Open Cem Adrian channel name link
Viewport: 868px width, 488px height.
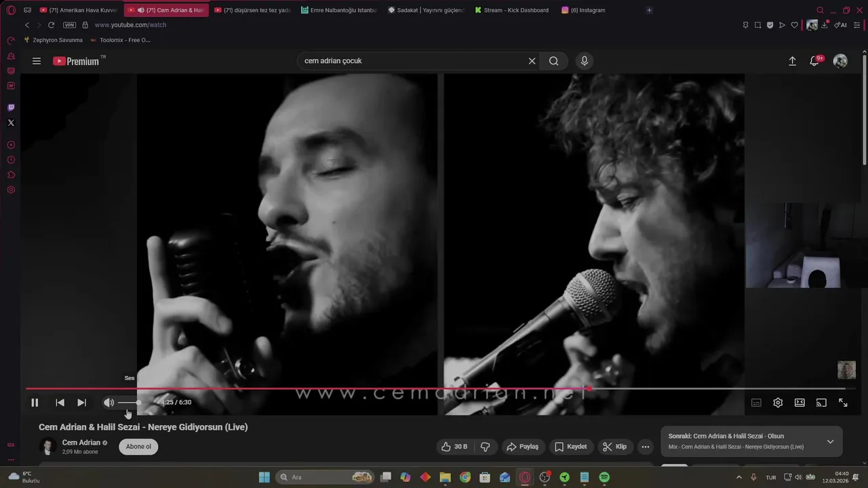pyautogui.click(x=81, y=443)
